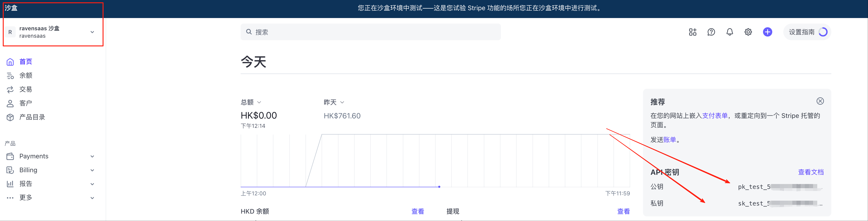This screenshot has width=868, height=221.
Task: Open the 昨天 comparison dropdown
Action: (x=334, y=102)
